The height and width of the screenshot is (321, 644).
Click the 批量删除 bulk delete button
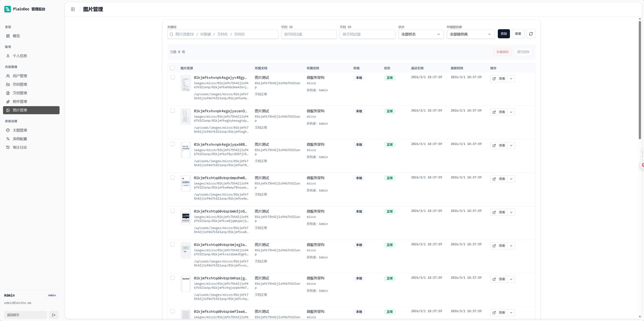point(503,52)
